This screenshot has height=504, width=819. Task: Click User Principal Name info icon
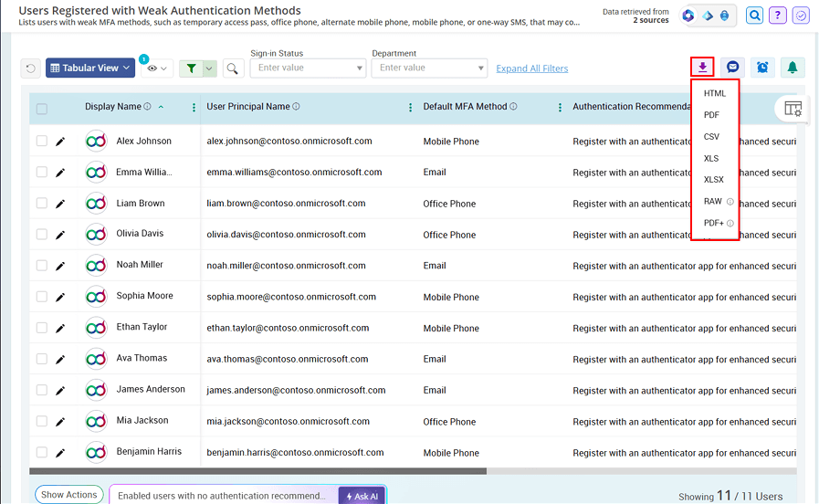point(296,107)
